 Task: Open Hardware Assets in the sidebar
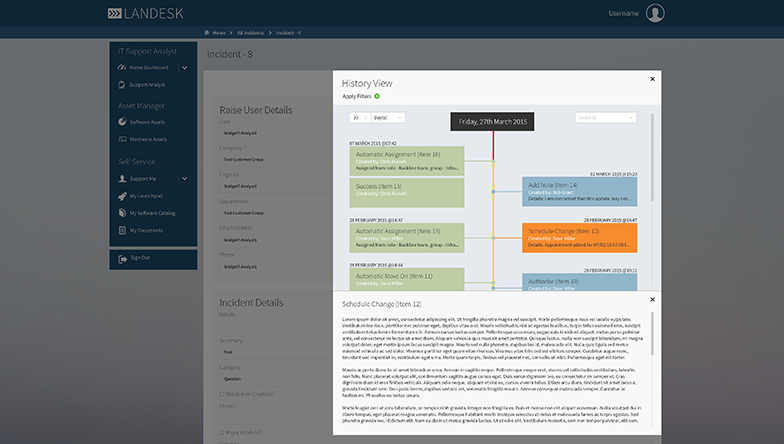[149, 139]
